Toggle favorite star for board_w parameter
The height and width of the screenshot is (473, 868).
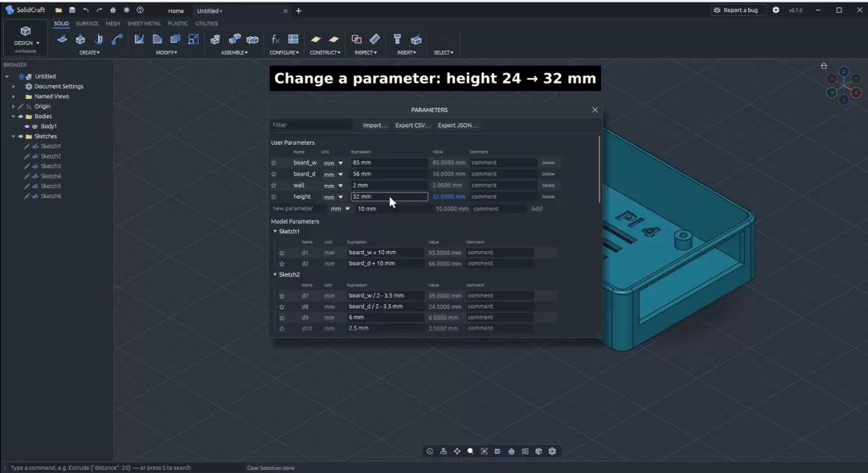(x=273, y=162)
